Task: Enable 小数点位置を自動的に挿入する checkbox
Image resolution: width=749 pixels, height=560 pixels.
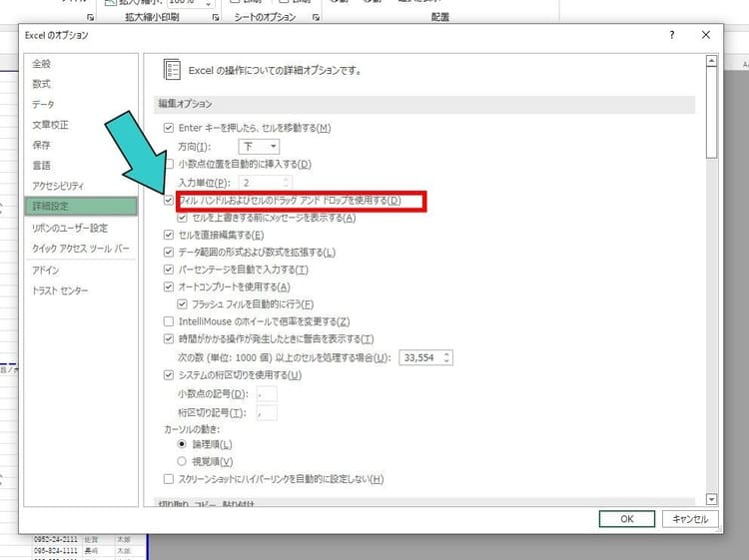Action: point(169,165)
